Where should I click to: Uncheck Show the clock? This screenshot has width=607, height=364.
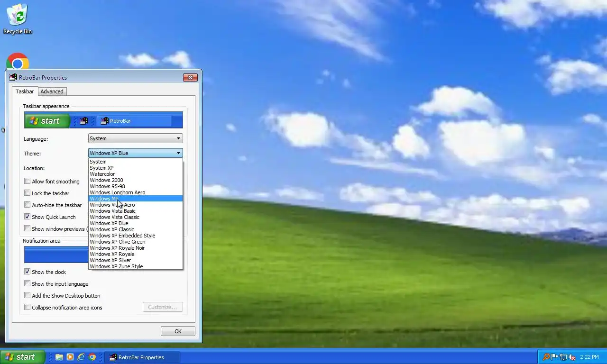28,272
